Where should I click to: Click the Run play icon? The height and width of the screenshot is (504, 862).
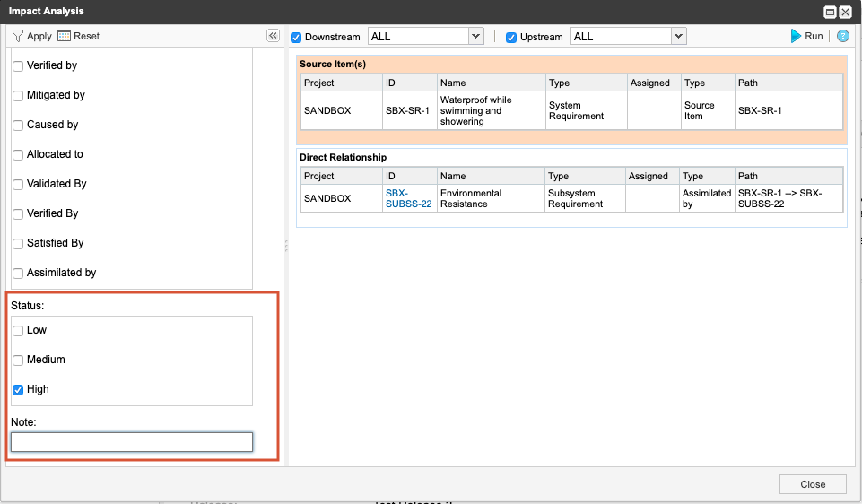tap(796, 36)
